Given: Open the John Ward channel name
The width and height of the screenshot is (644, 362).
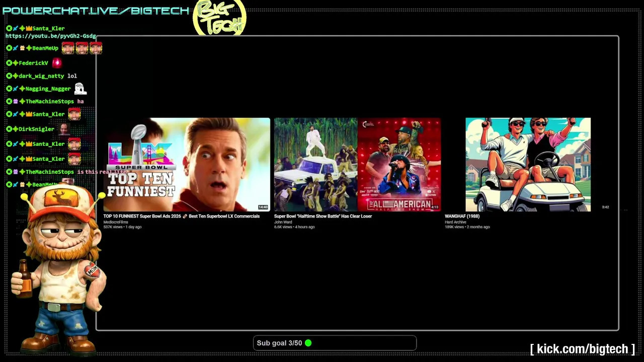Looking at the screenshot, I should (x=283, y=222).
